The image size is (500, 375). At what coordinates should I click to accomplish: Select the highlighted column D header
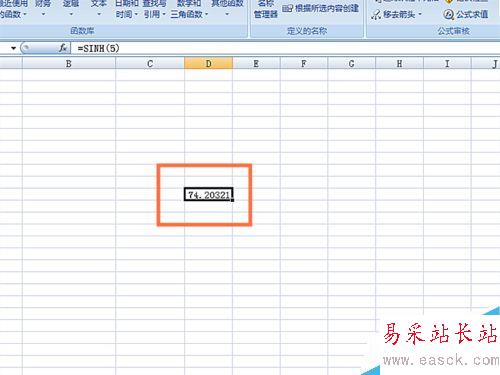tap(208, 63)
